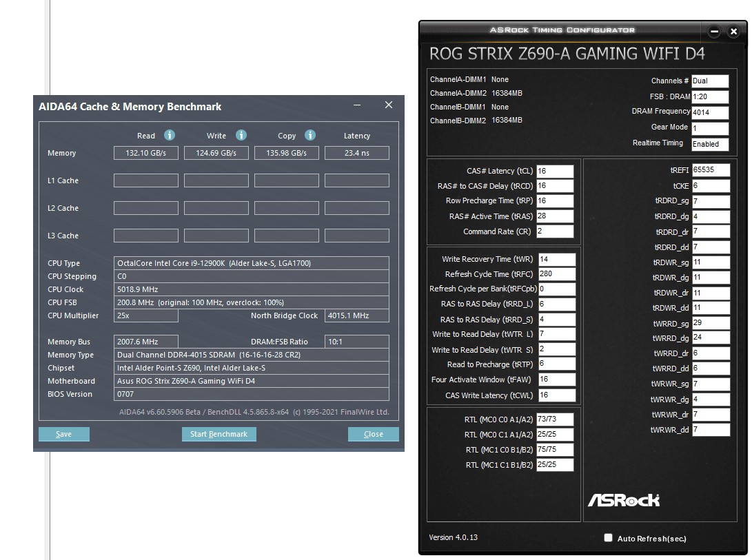Click the DRAM:FSB Ratio value 10:1
Viewport: 752px width, 560px height.
tap(357, 342)
